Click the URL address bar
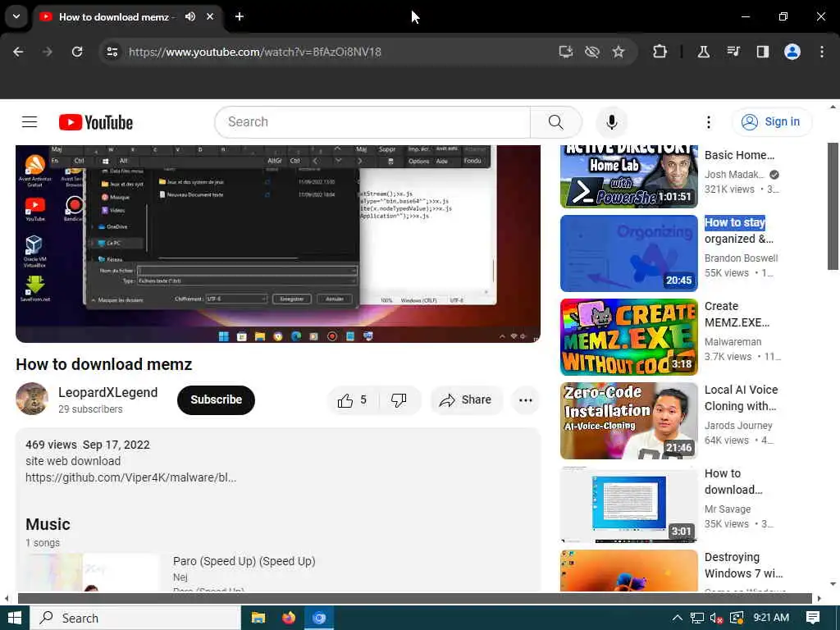This screenshot has width=840, height=630. (x=254, y=52)
